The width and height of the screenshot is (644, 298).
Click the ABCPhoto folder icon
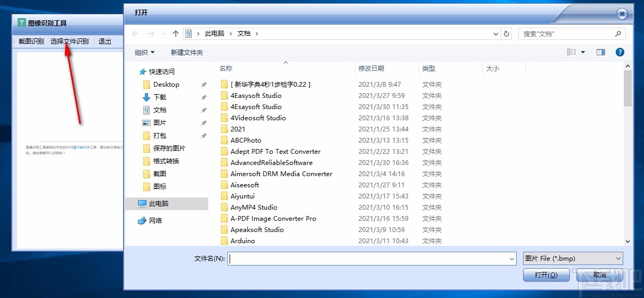pos(224,140)
